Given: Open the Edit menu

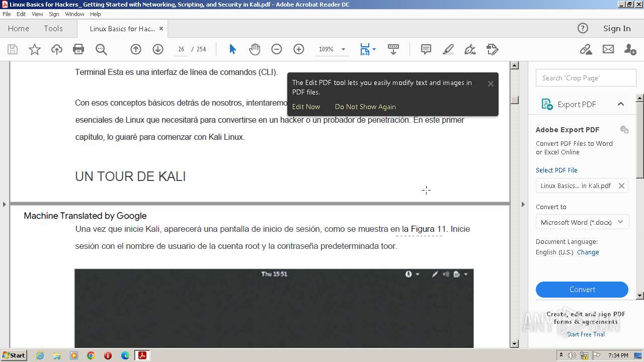Looking at the screenshot, I should point(21,14).
